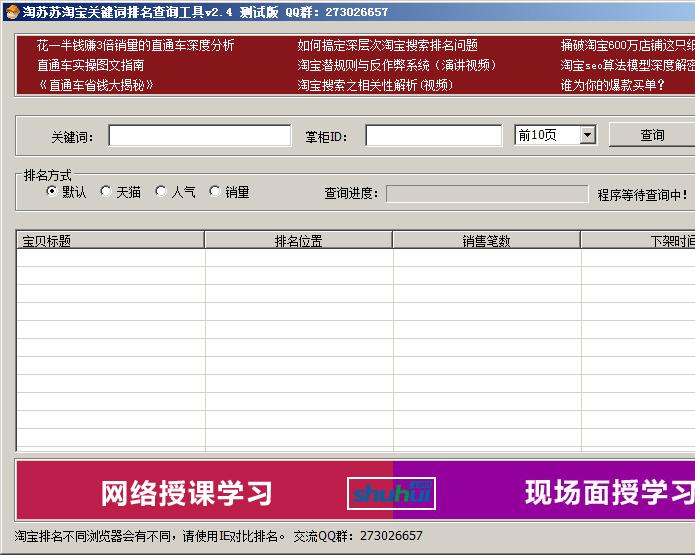This screenshot has width=695, height=555.
Task: Focus the 掌柜ID input field
Action: [x=433, y=135]
